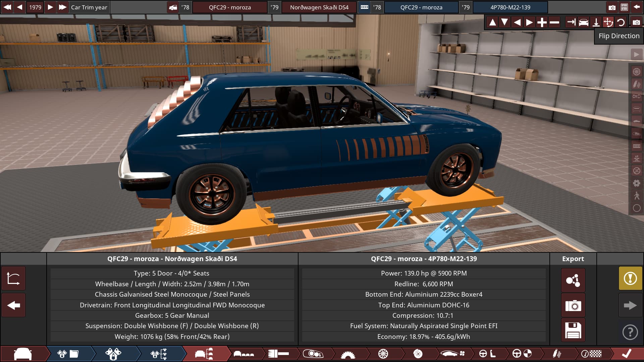Open the Norðwagen Skaði DS4 trim selector

[x=319, y=7]
